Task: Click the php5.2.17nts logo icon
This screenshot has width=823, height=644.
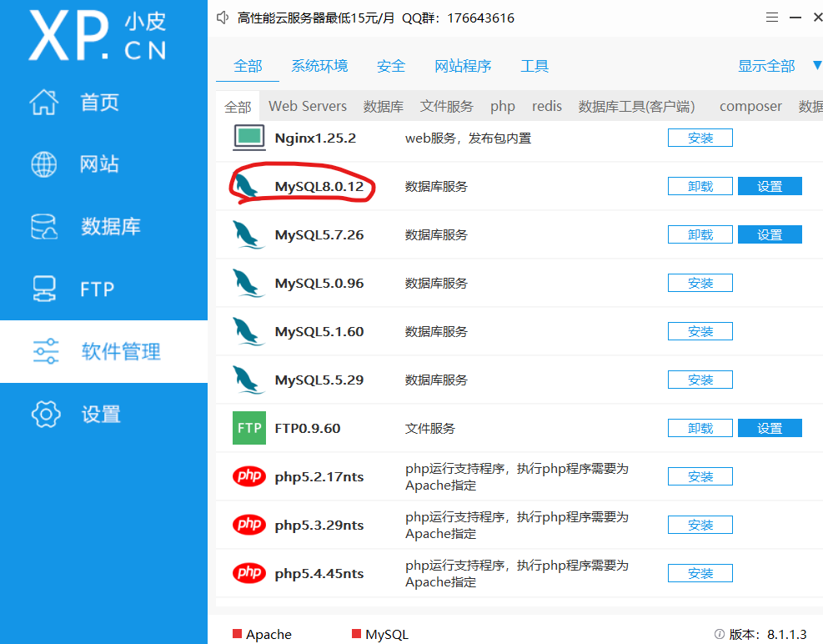Action: (x=248, y=475)
